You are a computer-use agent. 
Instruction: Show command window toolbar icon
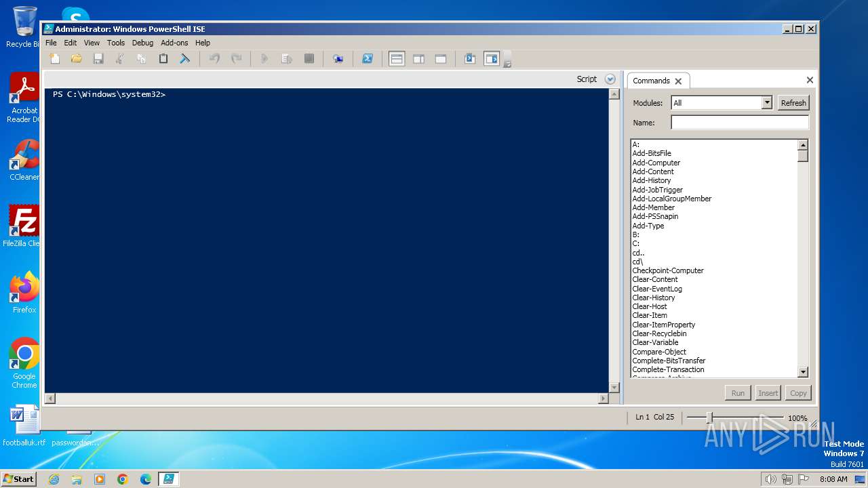click(x=470, y=59)
